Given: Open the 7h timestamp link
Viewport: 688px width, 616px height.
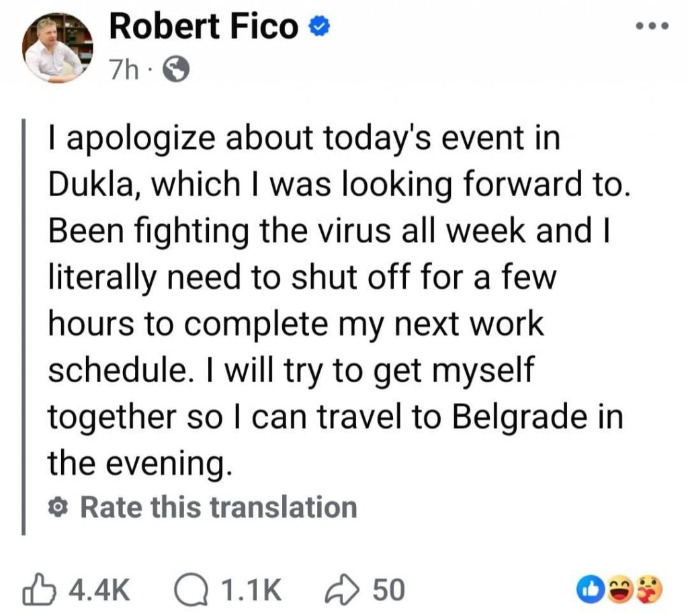Looking at the screenshot, I should click(124, 70).
